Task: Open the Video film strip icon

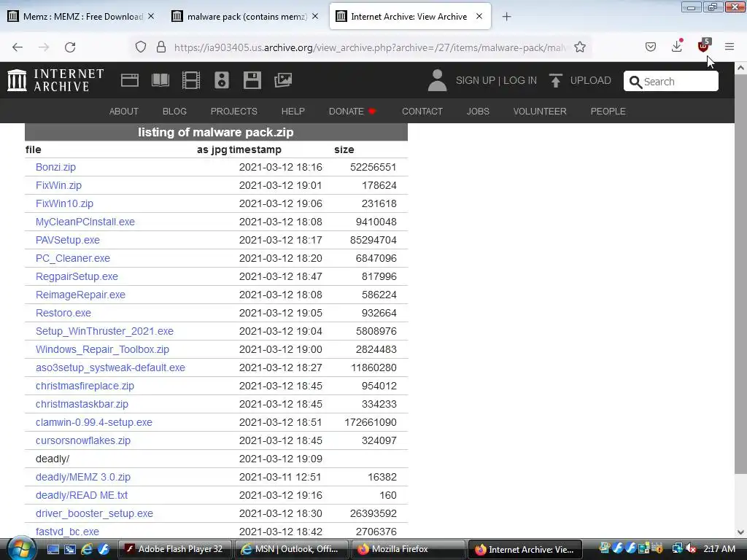Action: pos(191,80)
